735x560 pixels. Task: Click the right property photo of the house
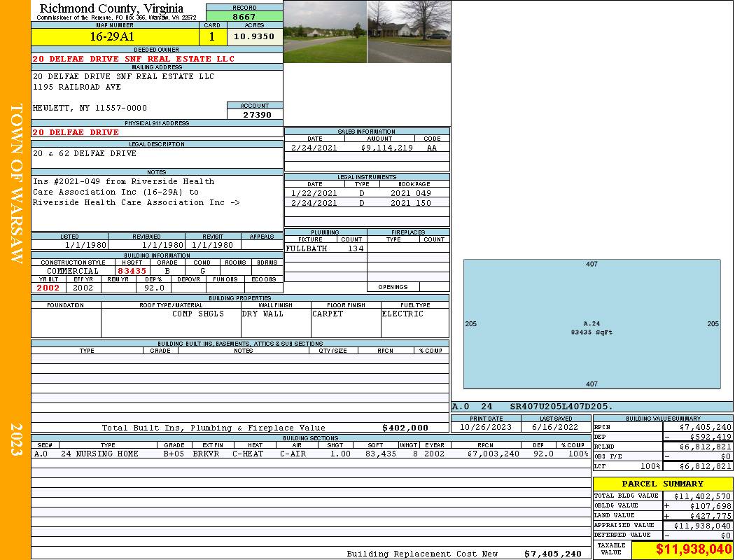click(x=409, y=31)
